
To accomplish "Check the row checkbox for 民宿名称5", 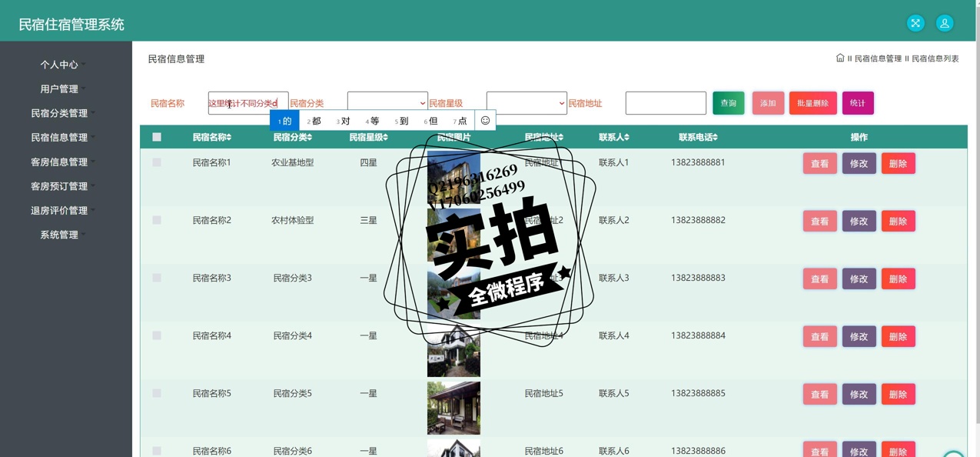I will tap(157, 393).
